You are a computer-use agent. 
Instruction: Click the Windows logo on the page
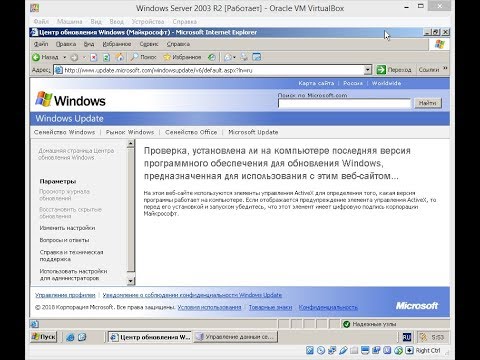[70, 100]
